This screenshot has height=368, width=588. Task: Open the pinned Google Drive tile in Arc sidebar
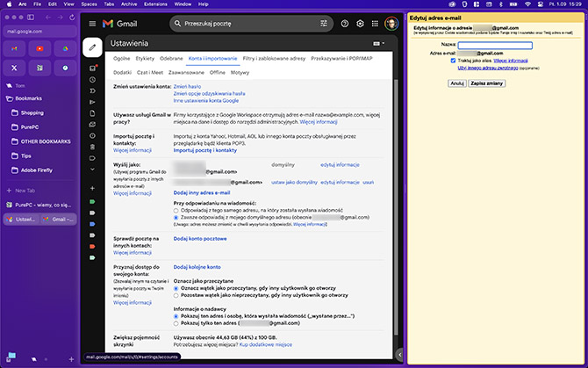click(65, 49)
